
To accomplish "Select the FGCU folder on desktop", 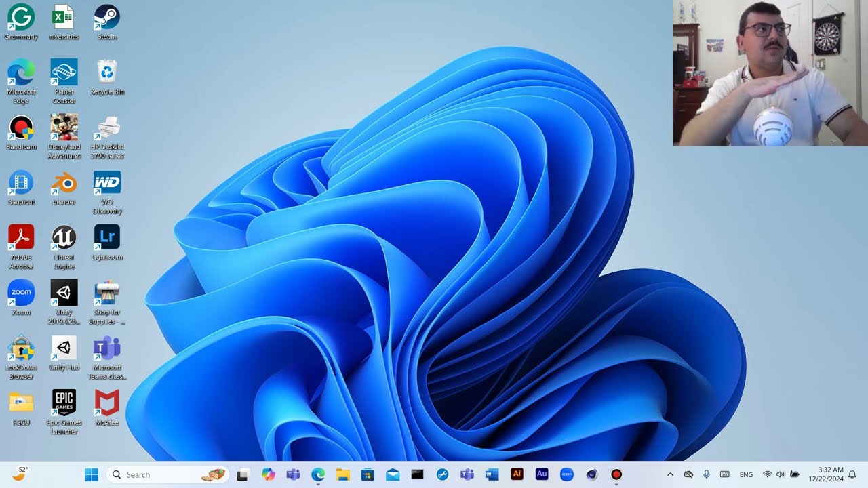I will click(21, 408).
